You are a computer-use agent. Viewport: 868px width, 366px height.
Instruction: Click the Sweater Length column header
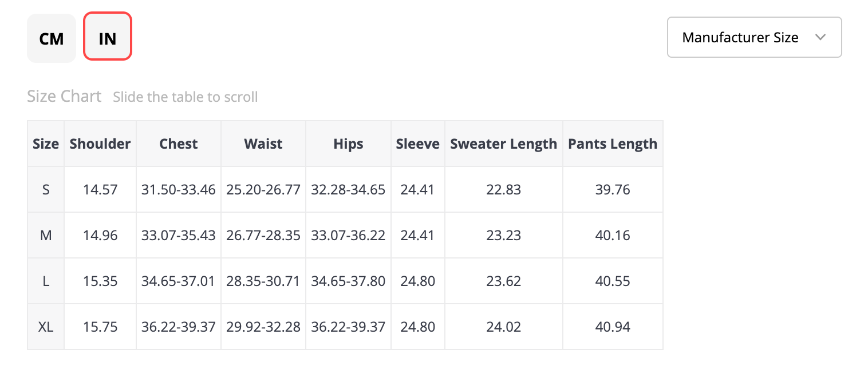(503, 144)
